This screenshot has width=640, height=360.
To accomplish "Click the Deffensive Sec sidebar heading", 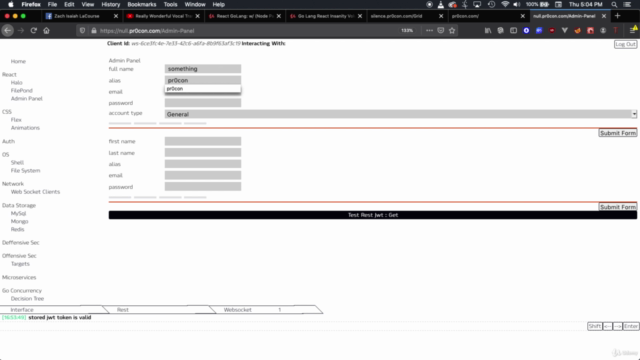I will click(20, 243).
